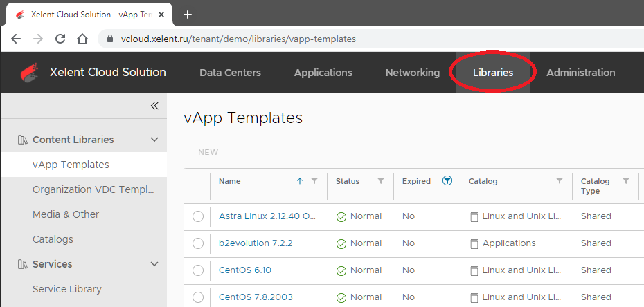Click Linux and Unix catalog for CentOS 6.10
This screenshot has height=307, width=644.
tap(521, 270)
